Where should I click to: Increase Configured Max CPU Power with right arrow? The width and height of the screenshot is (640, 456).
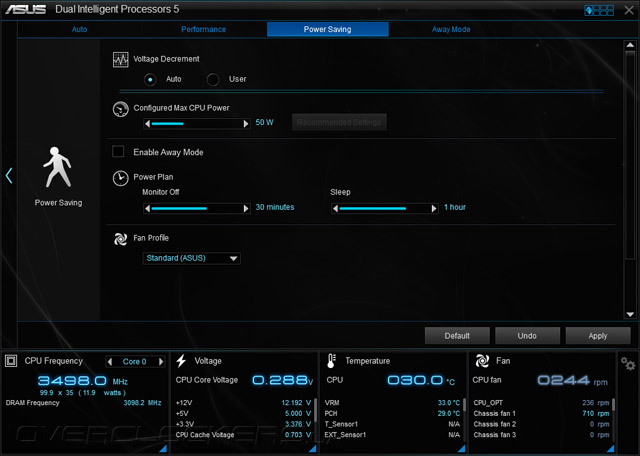tap(246, 124)
